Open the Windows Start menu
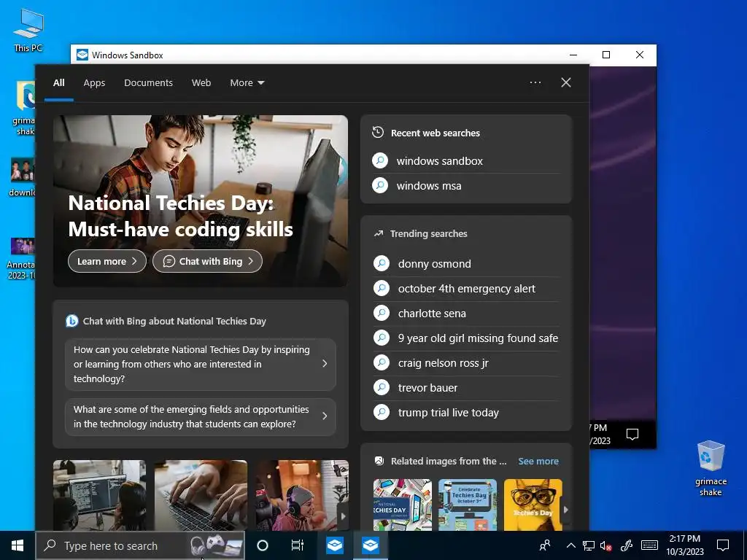Viewport: 747px width, 560px height. (x=18, y=545)
